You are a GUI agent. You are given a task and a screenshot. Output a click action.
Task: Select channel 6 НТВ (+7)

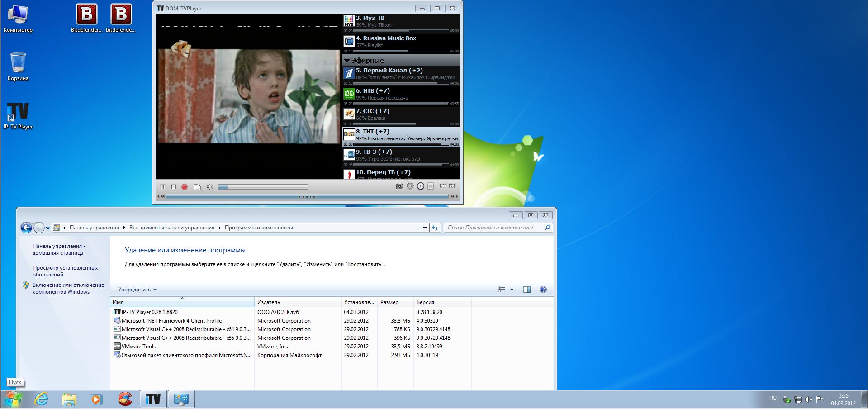pos(401,96)
